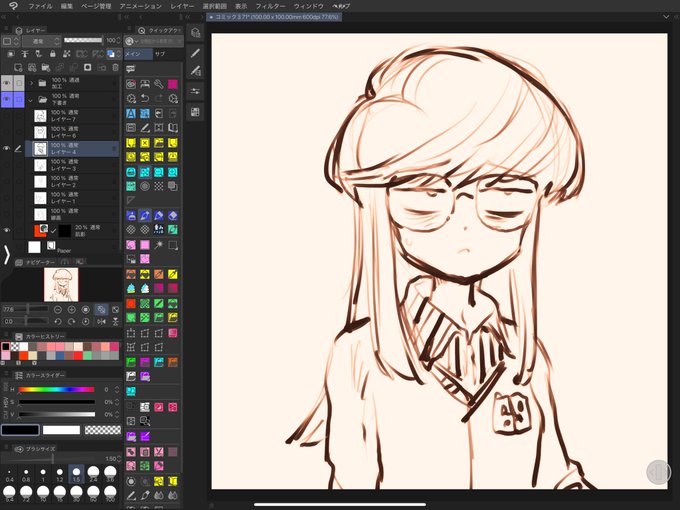This screenshot has width=680, height=510.
Task: Pick the green swatch in color history
Action: (x=87, y=356)
